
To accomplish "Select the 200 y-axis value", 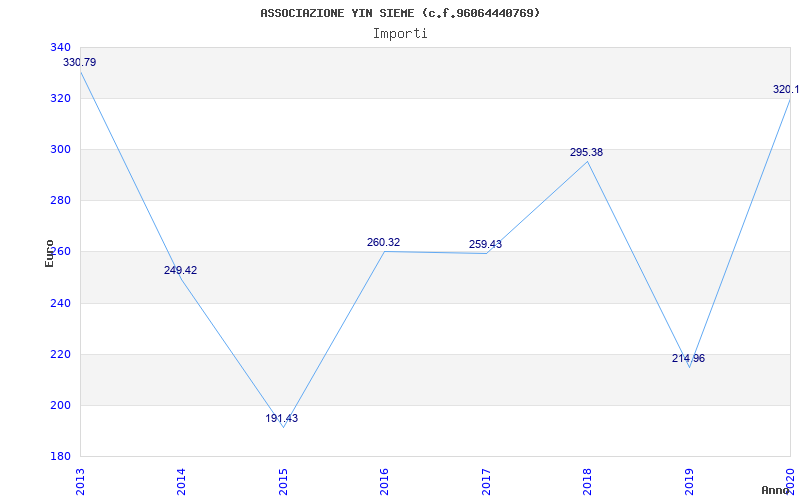I will (60, 405).
